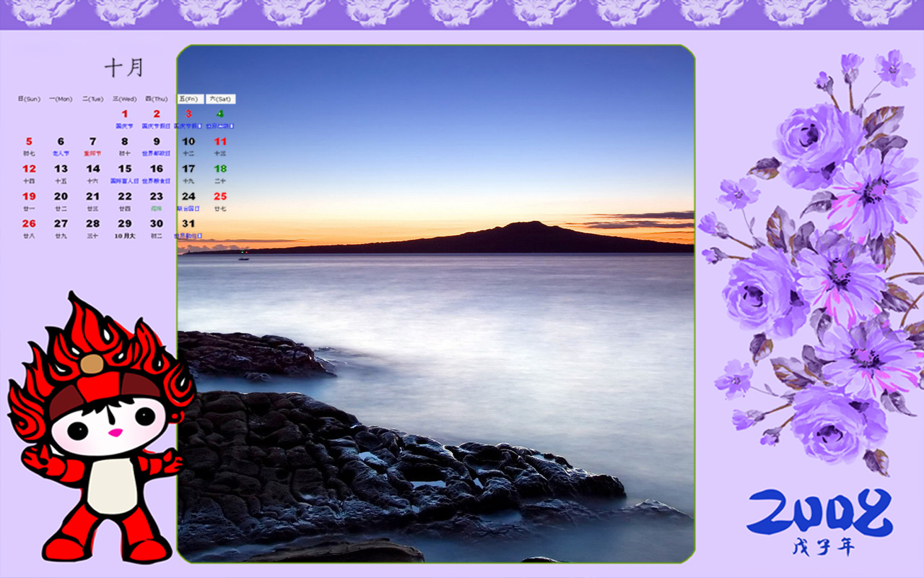
Task: Choose date 18 shown in green
Action: [220, 169]
